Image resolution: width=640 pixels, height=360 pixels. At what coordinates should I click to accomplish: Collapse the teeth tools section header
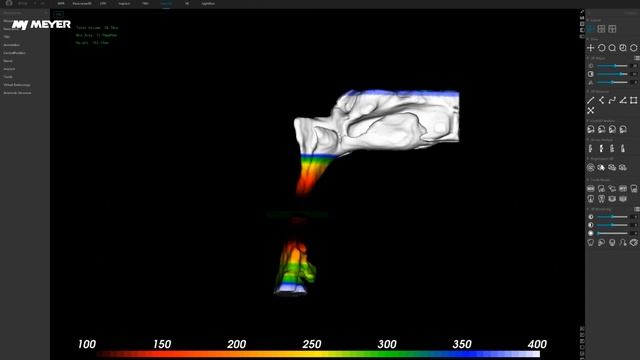(588, 180)
